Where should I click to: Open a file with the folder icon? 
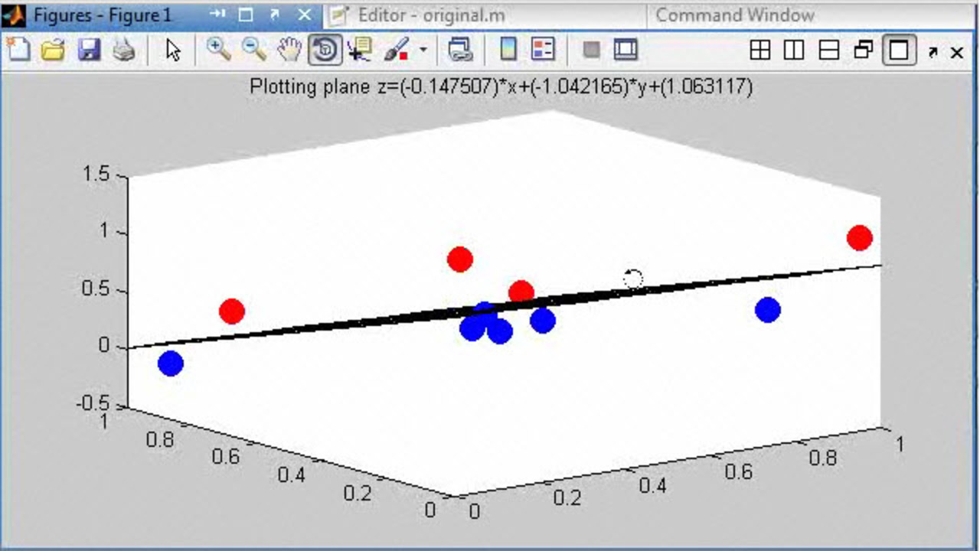click(x=54, y=51)
